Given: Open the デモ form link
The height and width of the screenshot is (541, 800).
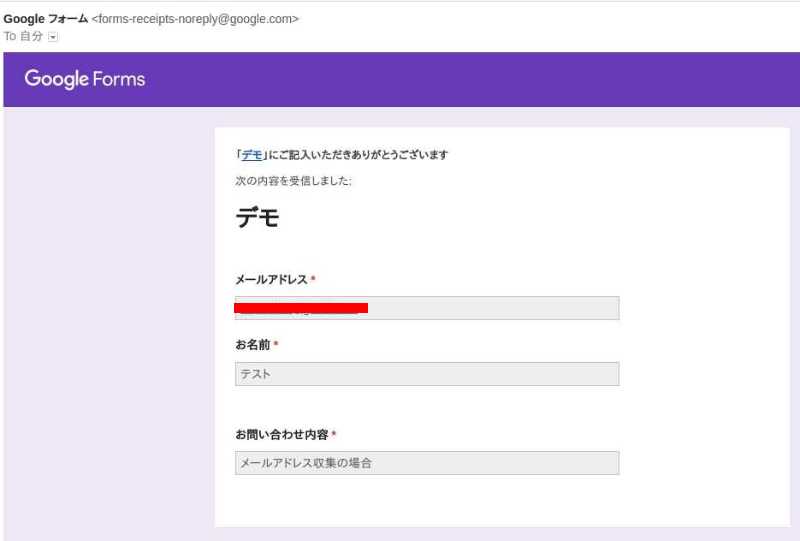Looking at the screenshot, I should pyautogui.click(x=252, y=155).
